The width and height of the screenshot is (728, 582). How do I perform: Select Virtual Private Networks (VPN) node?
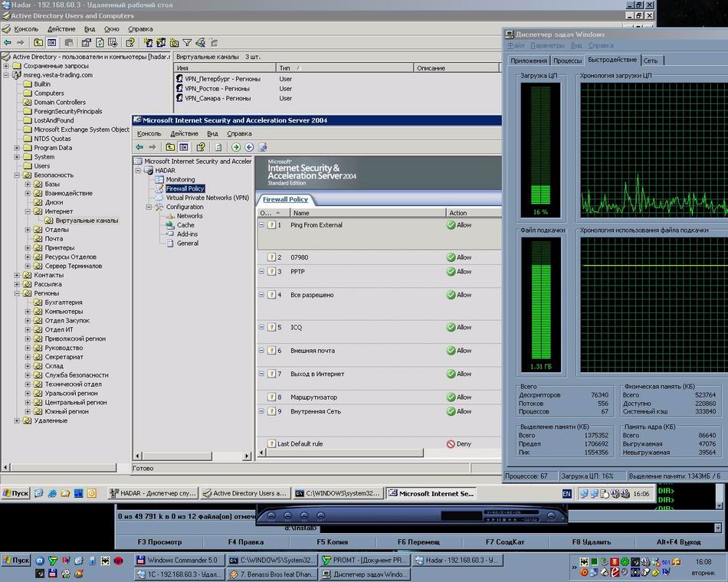tap(208, 198)
